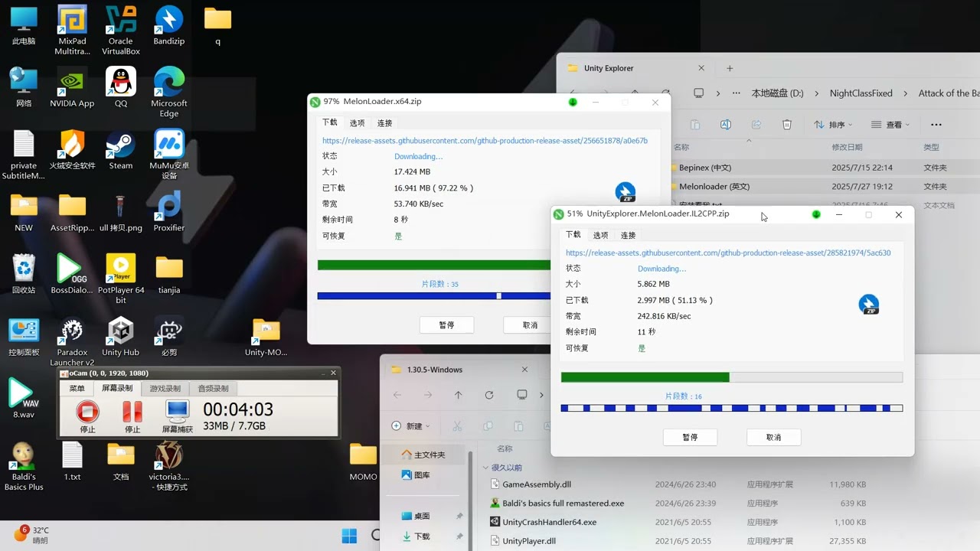Open the Recycle Bin icon
980x551 pixels.
24,274
